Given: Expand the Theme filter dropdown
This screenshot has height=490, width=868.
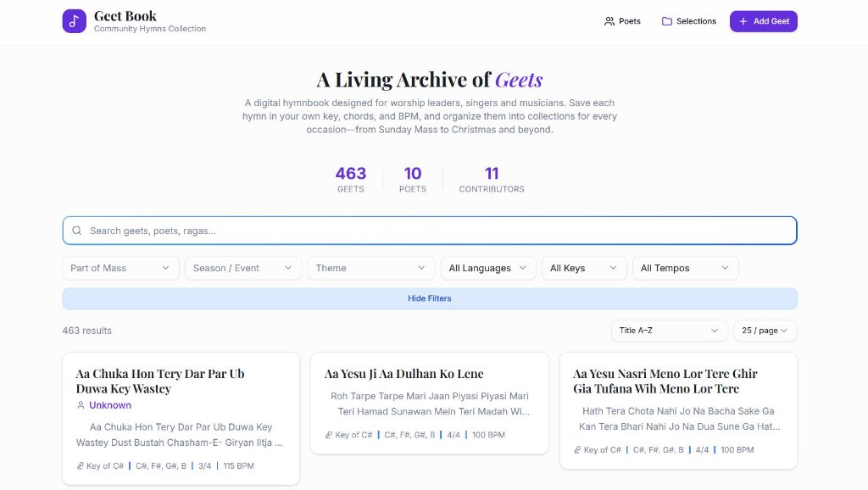Looking at the screenshot, I should coord(371,268).
